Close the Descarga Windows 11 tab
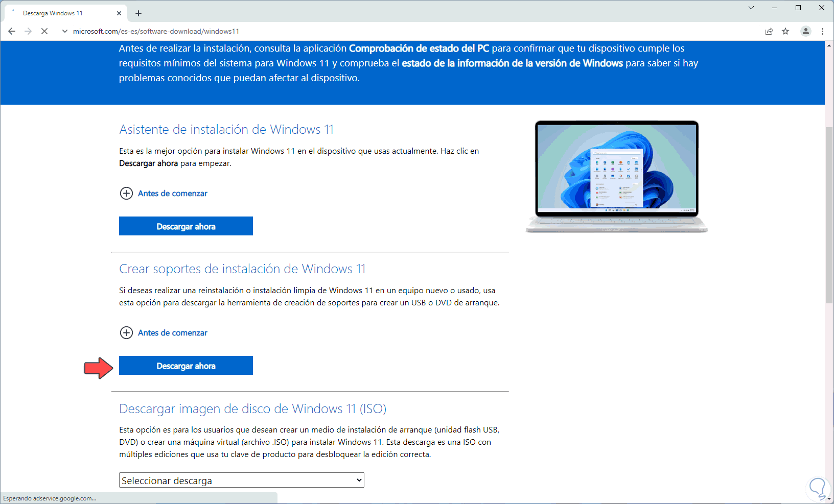Viewport: 834px width, 504px height. coord(119,13)
